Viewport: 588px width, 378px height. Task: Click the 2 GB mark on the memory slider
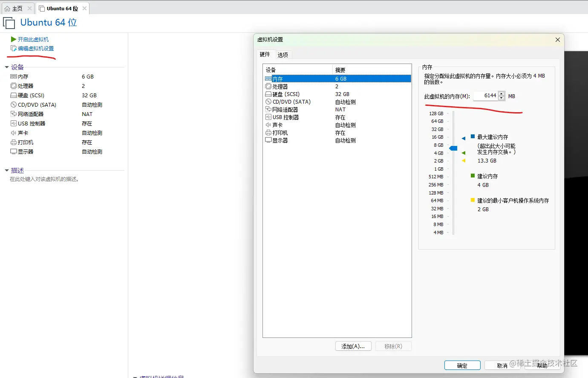click(439, 161)
